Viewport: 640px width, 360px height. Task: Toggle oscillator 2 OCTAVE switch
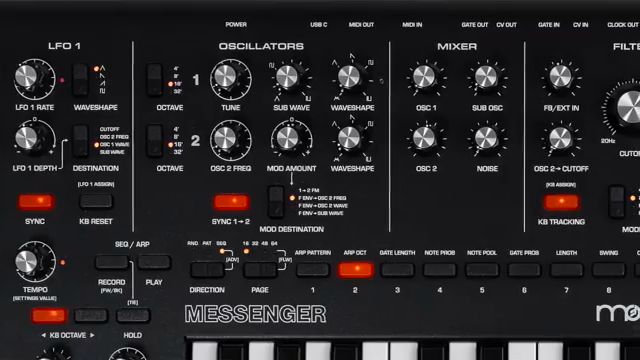coord(154,141)
